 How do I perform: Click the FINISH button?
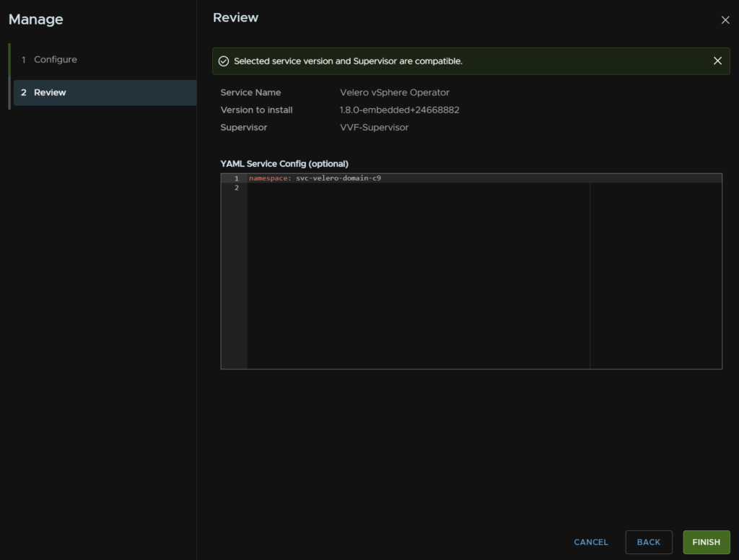click(706, 542)
